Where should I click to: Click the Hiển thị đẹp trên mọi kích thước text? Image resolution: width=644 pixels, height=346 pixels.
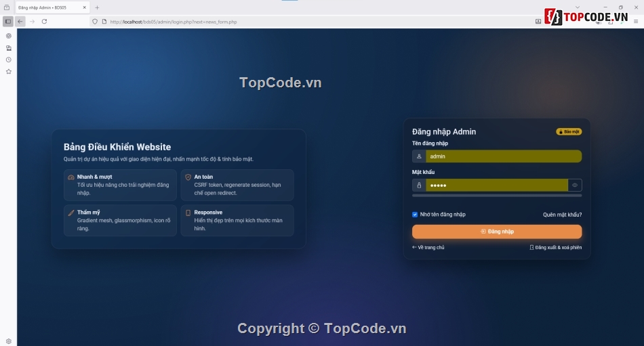pos(238,225)
